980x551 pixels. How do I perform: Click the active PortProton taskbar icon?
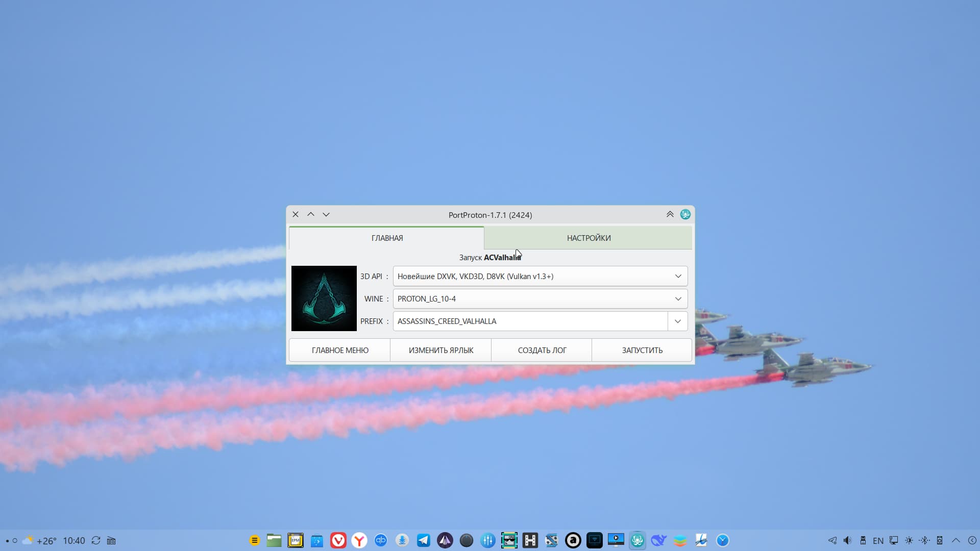pyautogui.click(x=638, y=540)
